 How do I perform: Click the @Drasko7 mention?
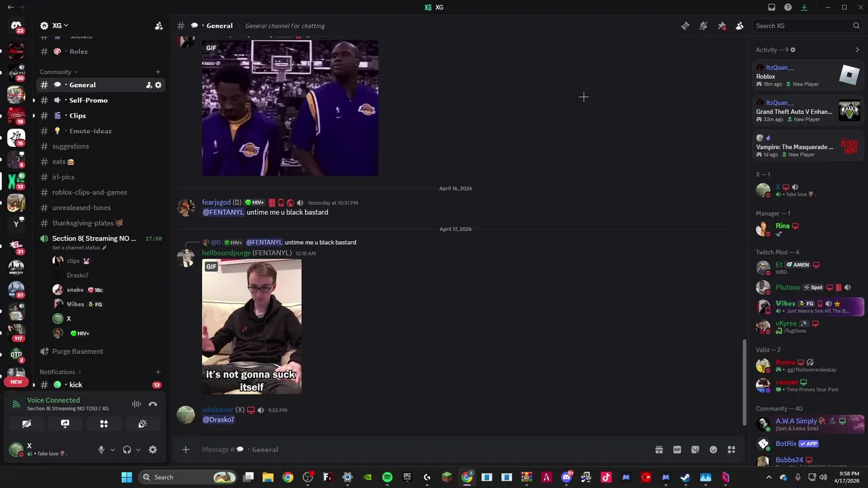[218, 420]
